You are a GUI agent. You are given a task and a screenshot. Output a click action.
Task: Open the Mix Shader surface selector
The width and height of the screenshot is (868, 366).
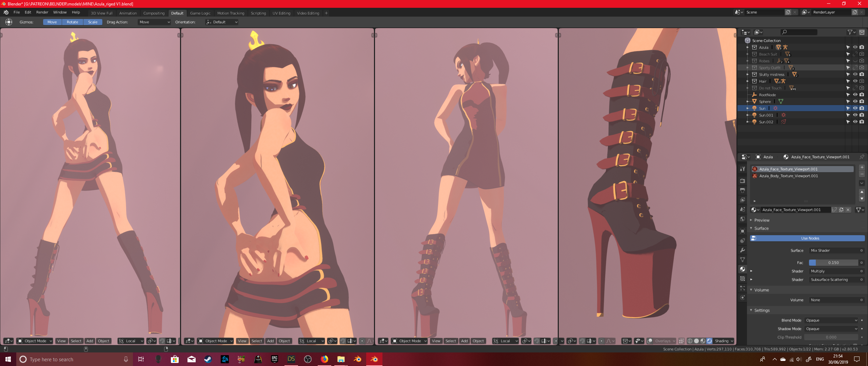click(836, 250)
